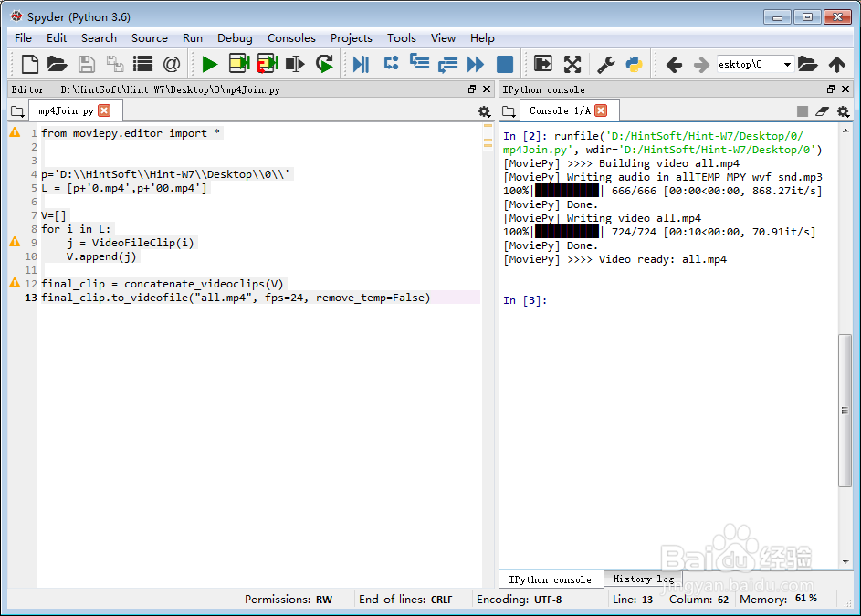
Task: Toggle the warning marker beside line 9
Action: [16, 242]
